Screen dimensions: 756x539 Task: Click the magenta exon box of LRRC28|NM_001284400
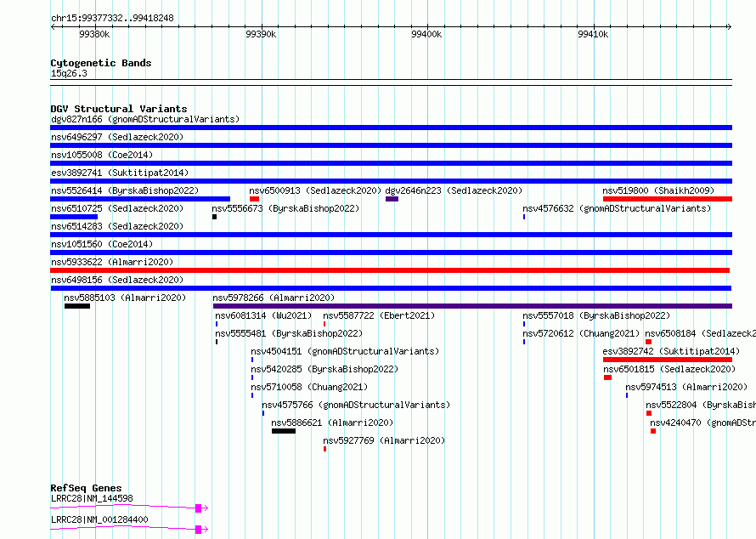198,530
